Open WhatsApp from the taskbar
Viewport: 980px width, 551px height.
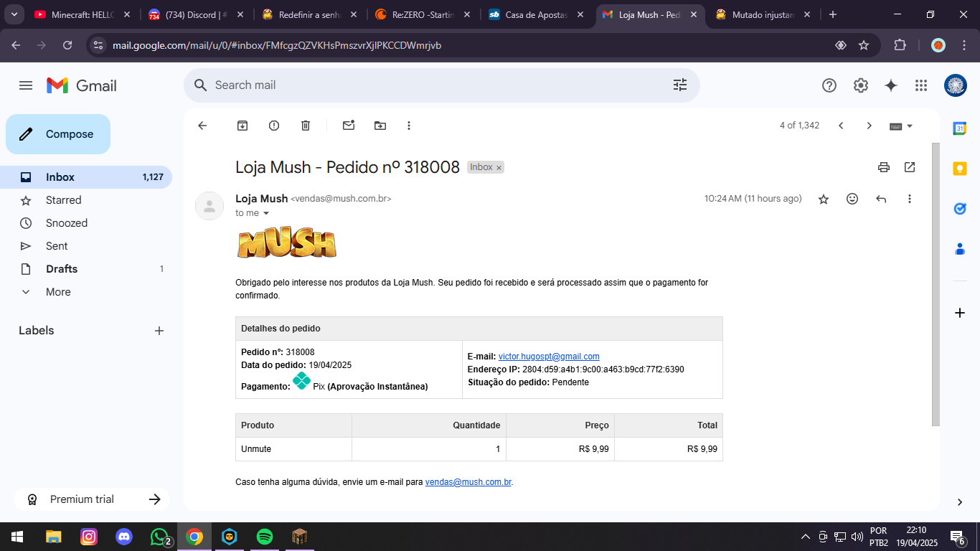click(159, 537)
